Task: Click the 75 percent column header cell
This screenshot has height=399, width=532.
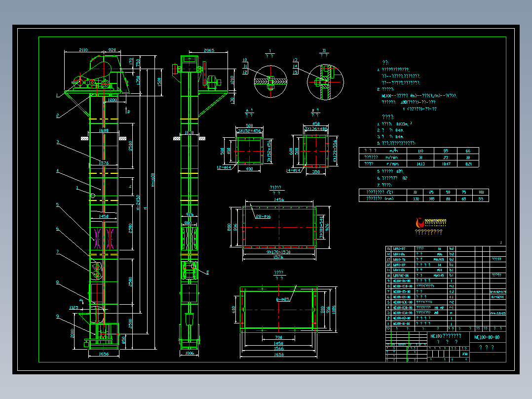Action: pos(464,192)
